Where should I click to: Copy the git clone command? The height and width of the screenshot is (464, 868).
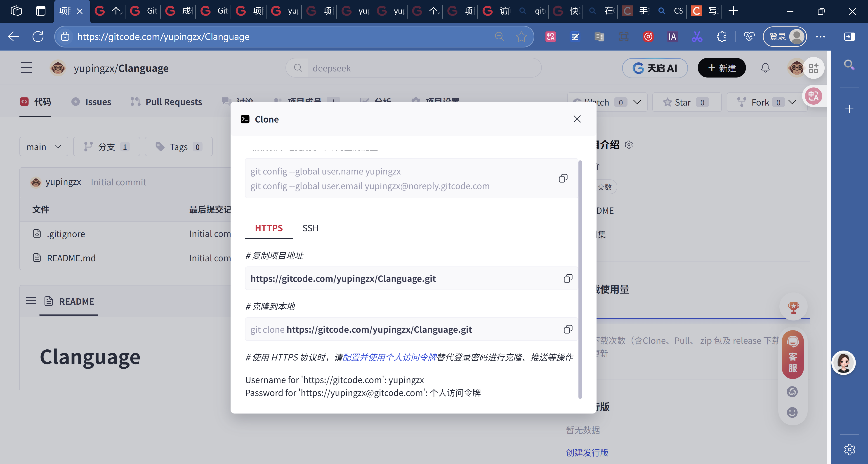[x=568, y=330]
